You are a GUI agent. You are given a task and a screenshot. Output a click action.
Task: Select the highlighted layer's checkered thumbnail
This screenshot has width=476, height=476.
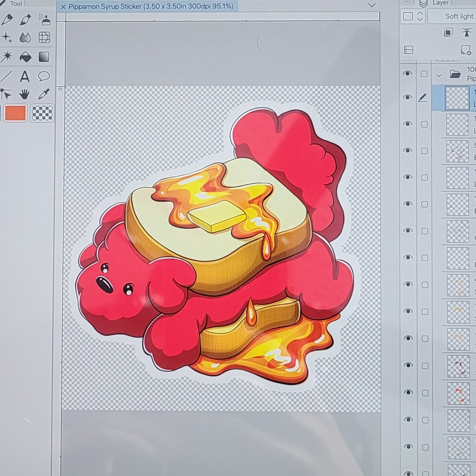tap(457, 98)
